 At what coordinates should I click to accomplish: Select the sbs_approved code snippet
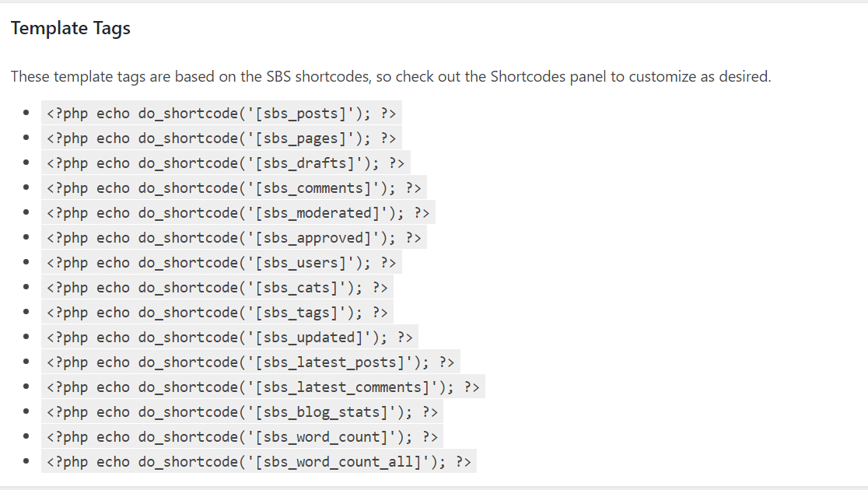click(234, 237)
